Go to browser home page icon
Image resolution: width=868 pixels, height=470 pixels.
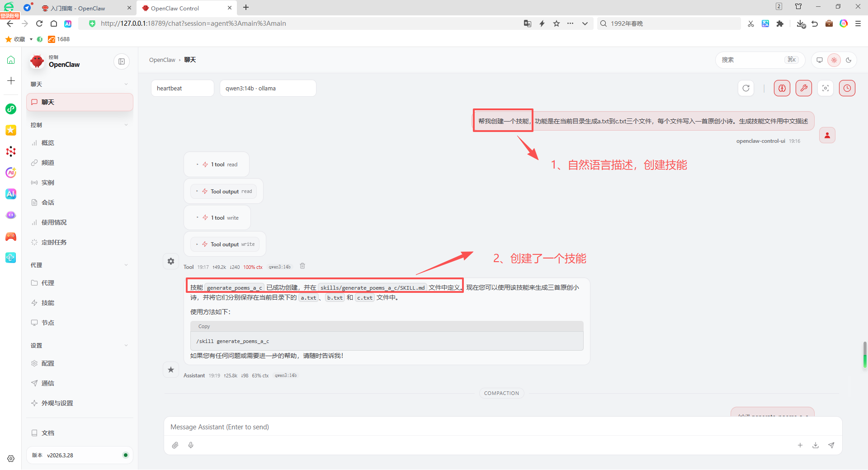point(54,23)
